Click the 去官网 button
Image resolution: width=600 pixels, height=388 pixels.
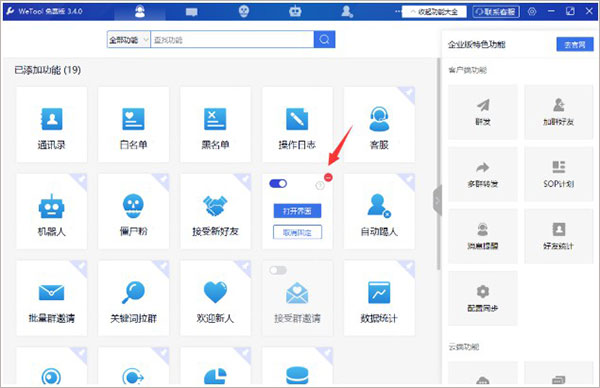tap(575, 45)
